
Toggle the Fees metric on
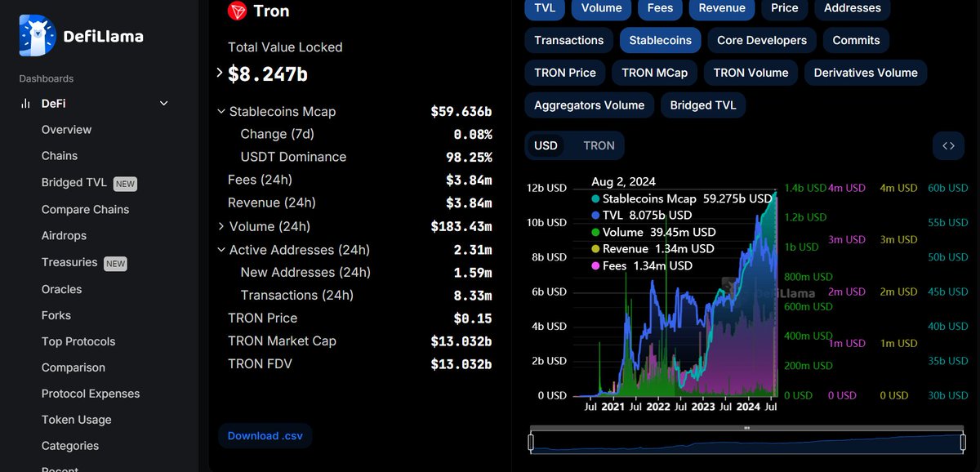tap(660, 8)
